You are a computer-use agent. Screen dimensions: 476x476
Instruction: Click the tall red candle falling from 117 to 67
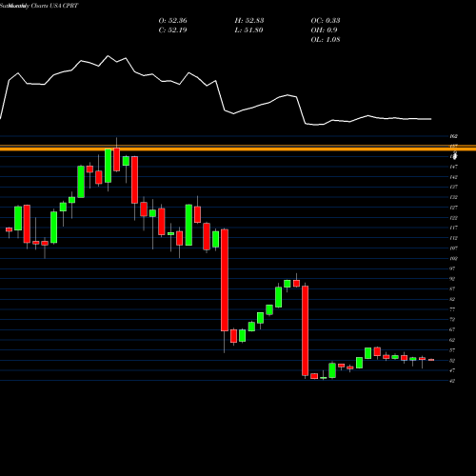pos(225,280)
